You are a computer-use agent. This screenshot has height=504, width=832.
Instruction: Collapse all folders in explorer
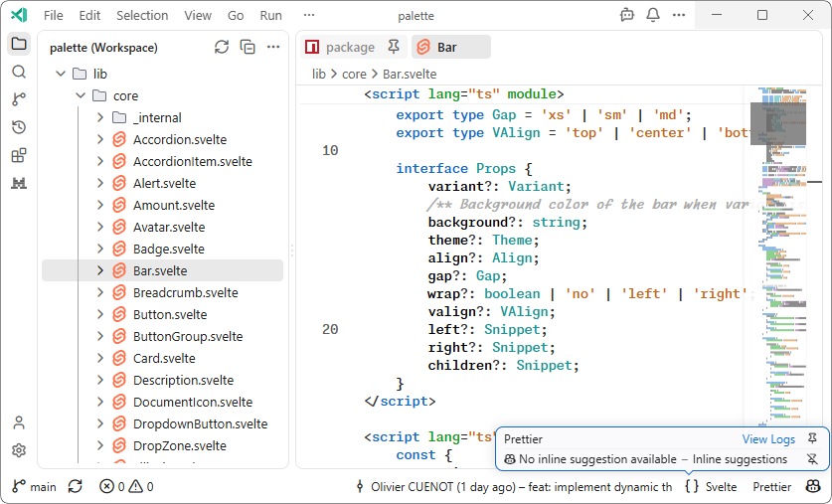point(248,47)
